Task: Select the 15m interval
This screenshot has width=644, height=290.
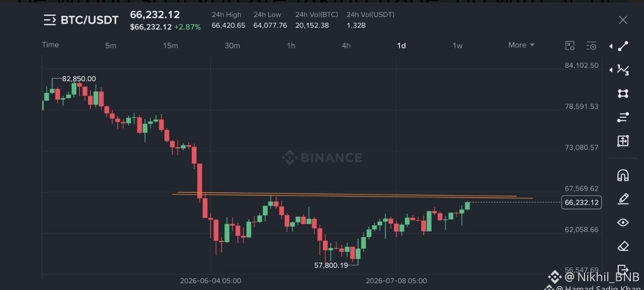Action: click(x=171, y=45)
